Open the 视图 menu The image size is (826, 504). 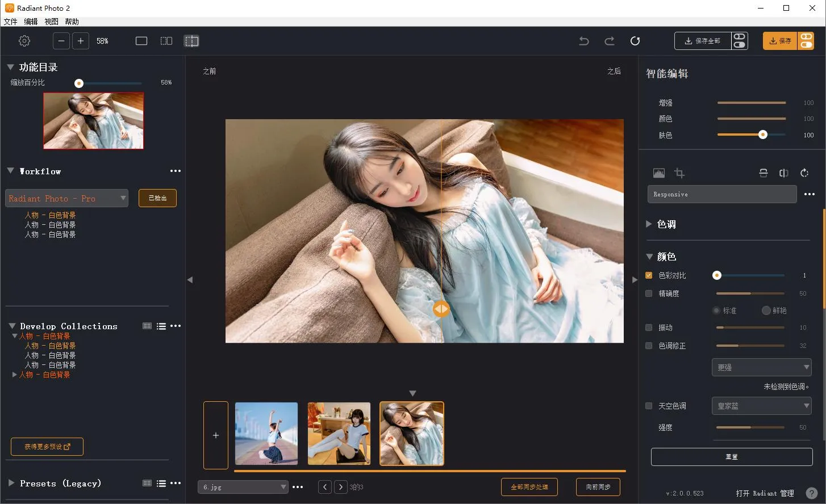click(x=51, y=22)
